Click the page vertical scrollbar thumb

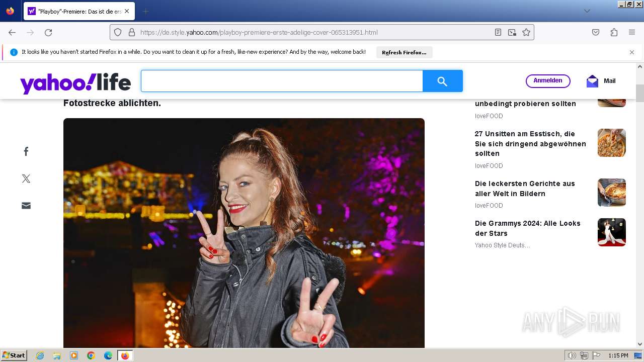640,93
